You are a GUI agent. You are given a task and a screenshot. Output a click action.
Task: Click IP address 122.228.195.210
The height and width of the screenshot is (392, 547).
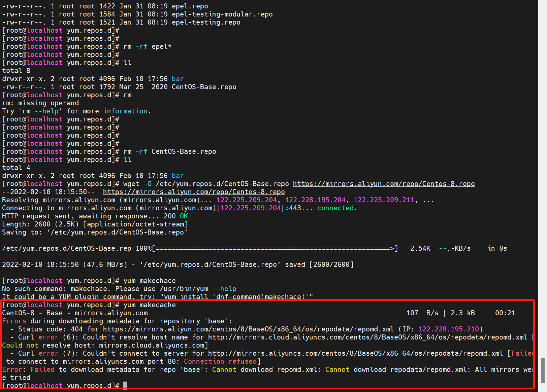449,329
